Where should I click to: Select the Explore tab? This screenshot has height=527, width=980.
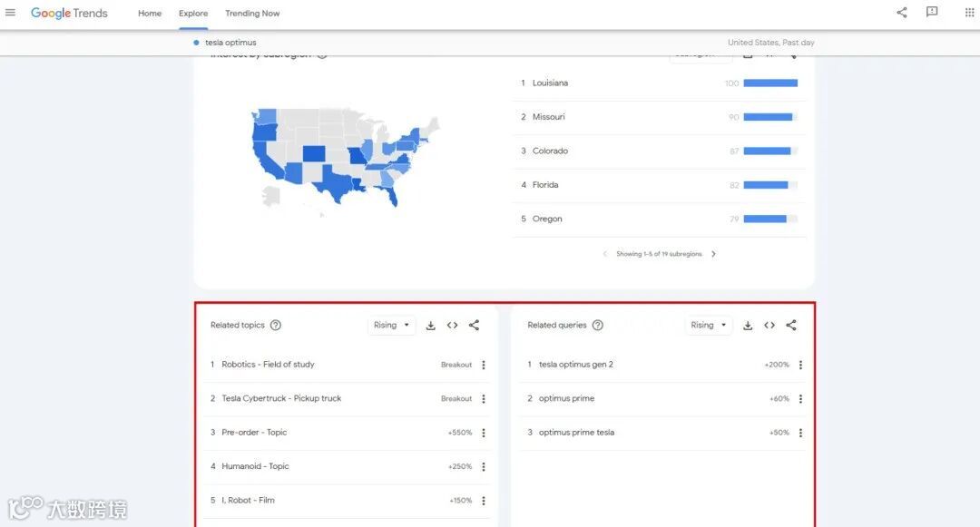pyautogui.click(x=193, y=13)
